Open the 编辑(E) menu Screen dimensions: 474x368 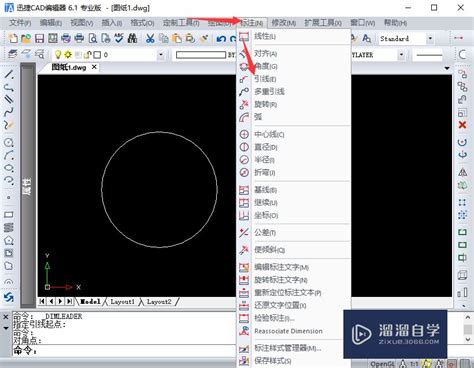pos(51,23)
